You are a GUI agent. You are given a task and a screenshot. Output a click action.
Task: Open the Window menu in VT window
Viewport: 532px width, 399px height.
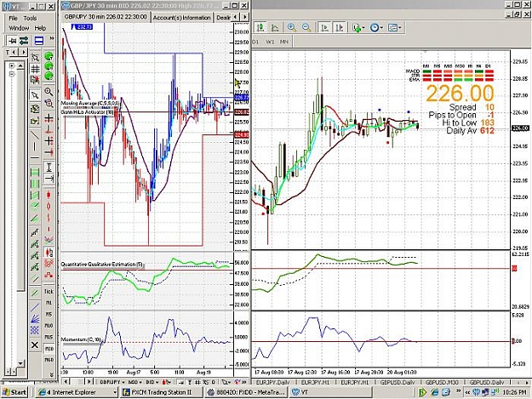19,28
